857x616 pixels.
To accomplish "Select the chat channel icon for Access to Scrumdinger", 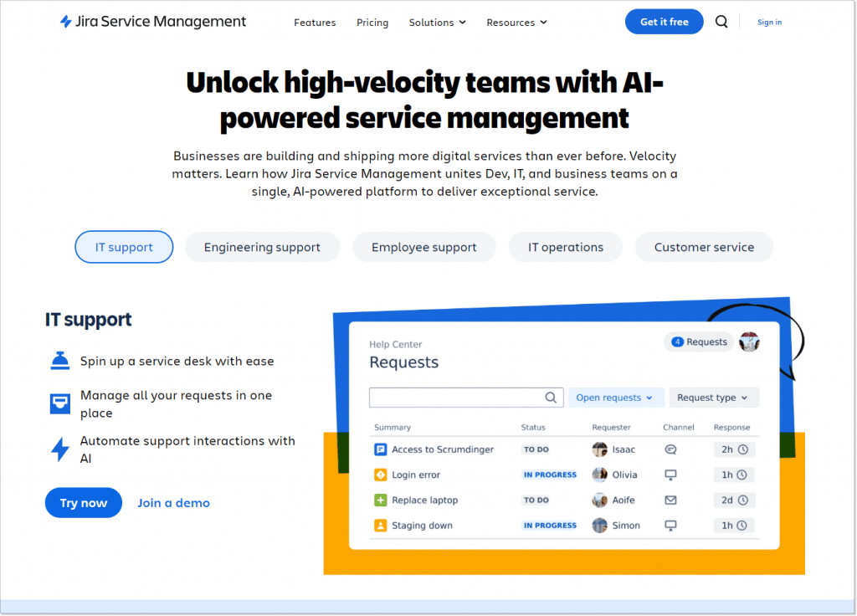I will pos(670,449).
